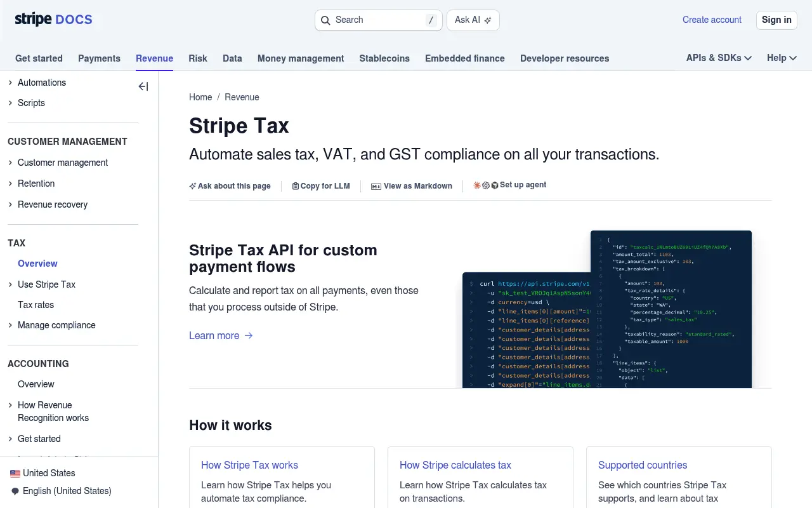Click the Stripe Tax API code sample image
Image resolution: width=812 pixels, height=508 pixels.
point(607,309)
